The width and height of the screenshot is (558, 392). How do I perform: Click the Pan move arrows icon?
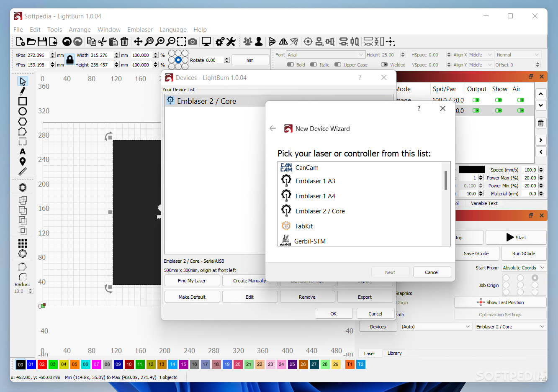tap(138, 41)
